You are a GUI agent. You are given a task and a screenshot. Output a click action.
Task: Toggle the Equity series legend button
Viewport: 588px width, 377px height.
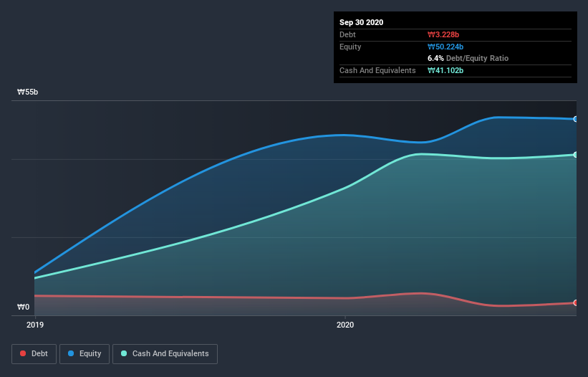point(85,354)
